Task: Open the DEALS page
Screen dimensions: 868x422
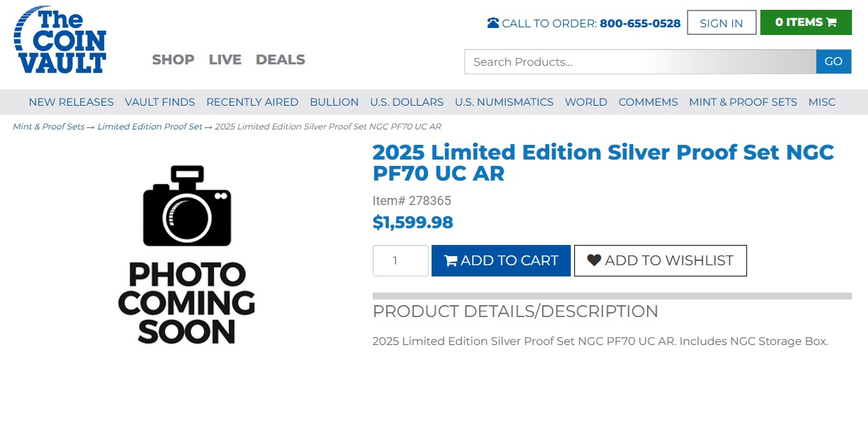Action: [280, 59]
